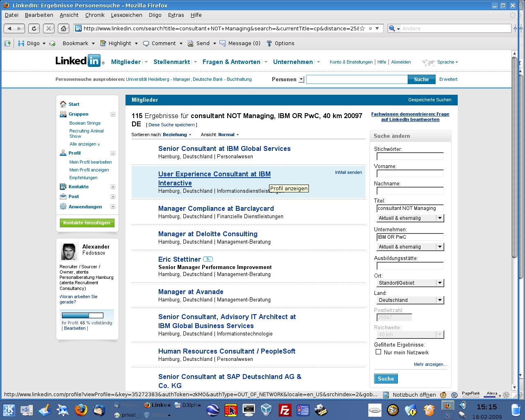Viewport: 525px width, 420px height.
Task: Open the Extras menu
Action: [176, 15]
